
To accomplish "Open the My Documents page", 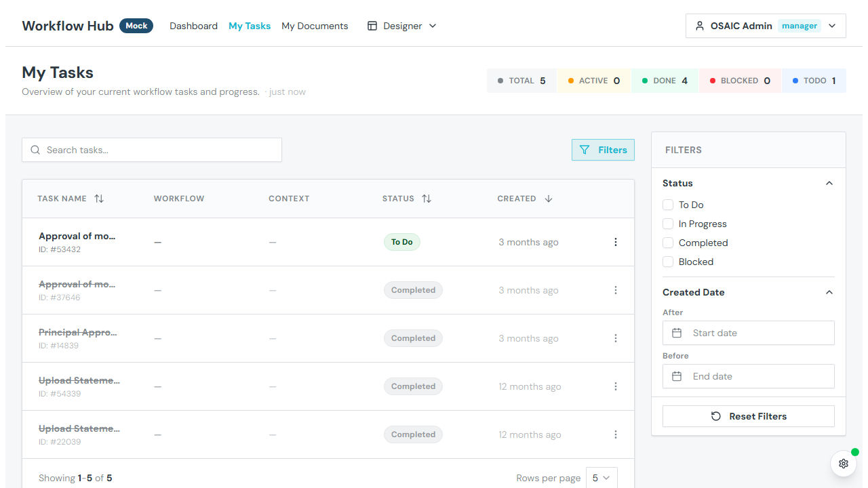I will pos(315,26).
